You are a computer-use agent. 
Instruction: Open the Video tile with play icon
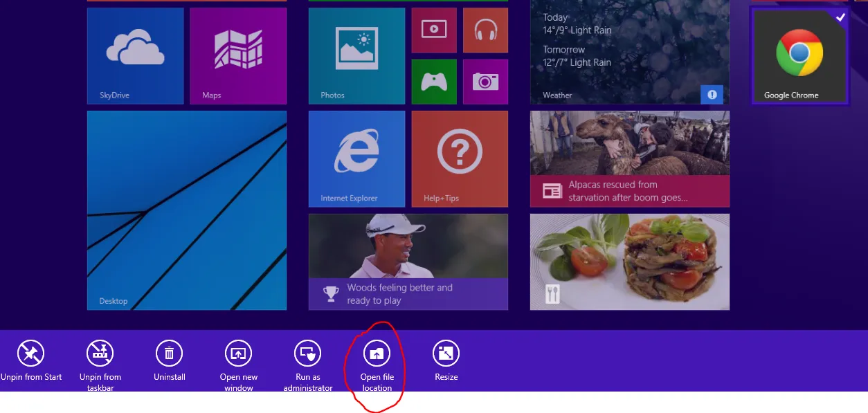point(434,30)
